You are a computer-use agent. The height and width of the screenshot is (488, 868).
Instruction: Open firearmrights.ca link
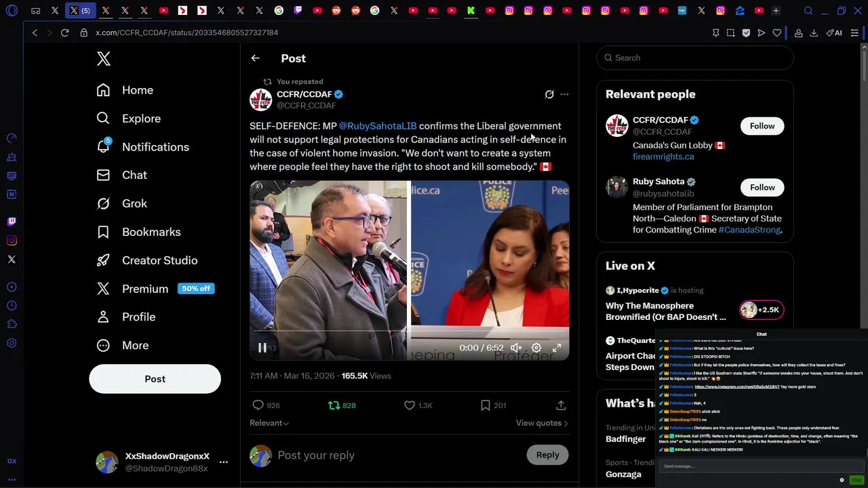[x=663, y=157]
